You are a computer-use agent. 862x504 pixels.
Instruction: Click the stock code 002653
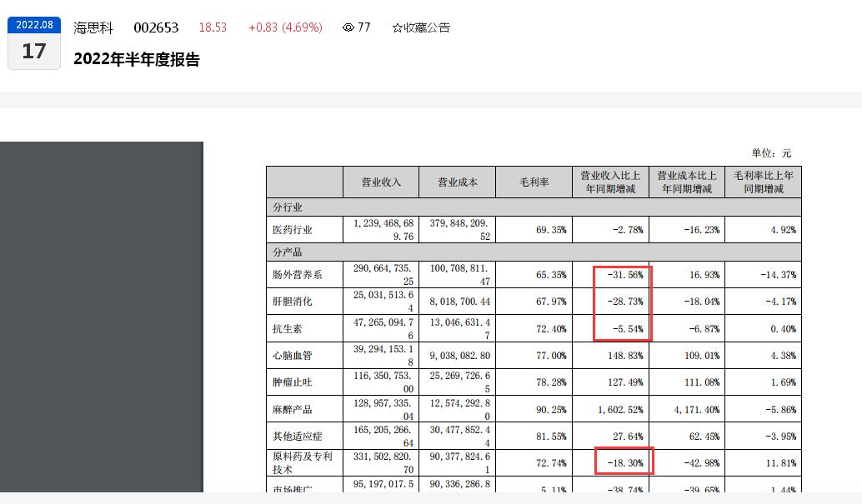click(155, 27)
